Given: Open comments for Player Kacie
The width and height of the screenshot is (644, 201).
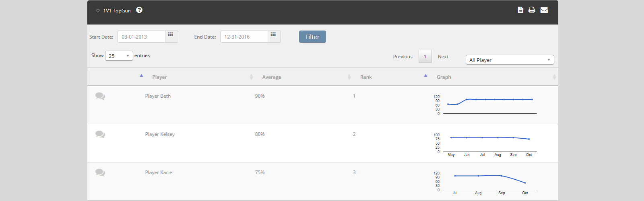Looking at the screenshot, I should (100, 173).
